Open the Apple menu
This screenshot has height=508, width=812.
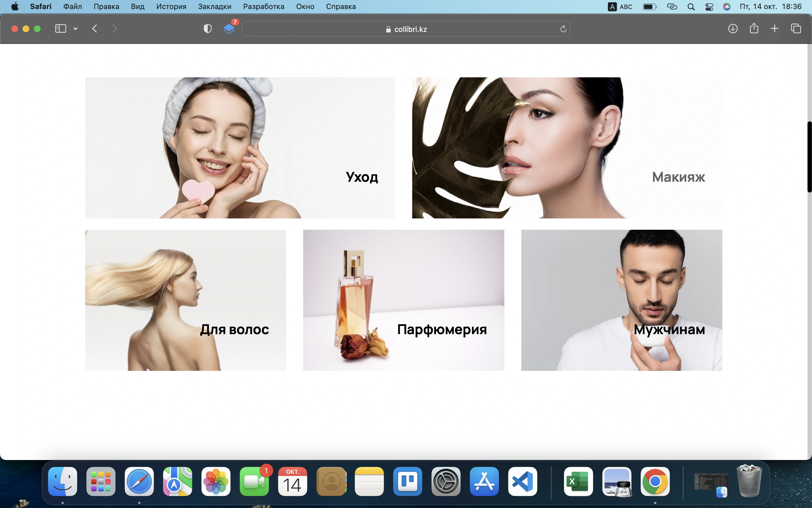15,7
